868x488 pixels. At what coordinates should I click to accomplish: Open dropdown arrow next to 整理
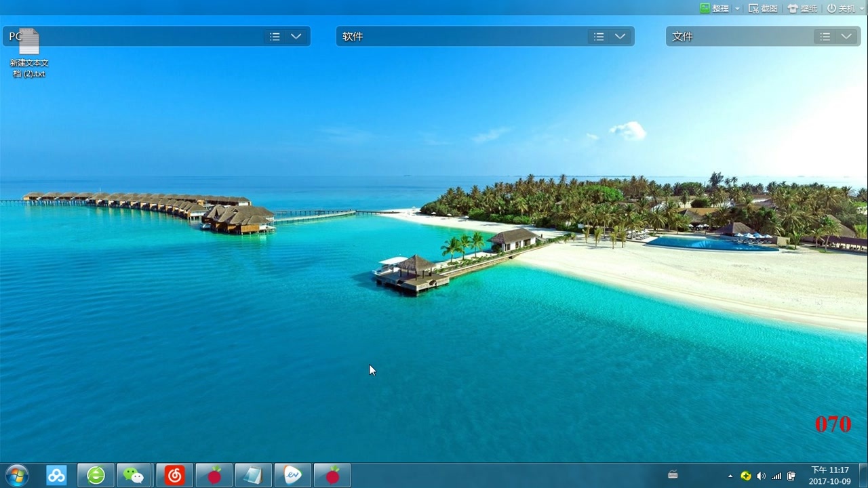738,9
